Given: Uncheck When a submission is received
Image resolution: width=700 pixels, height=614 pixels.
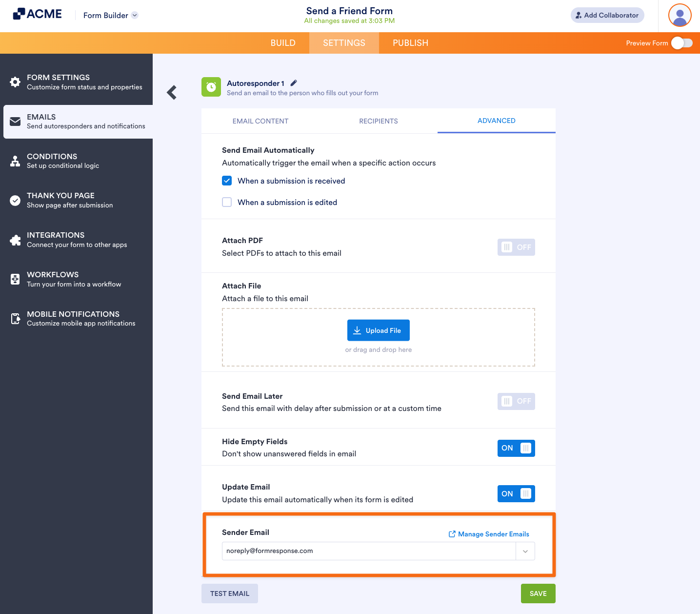Looking at the screenshot, I should (227, 180).
